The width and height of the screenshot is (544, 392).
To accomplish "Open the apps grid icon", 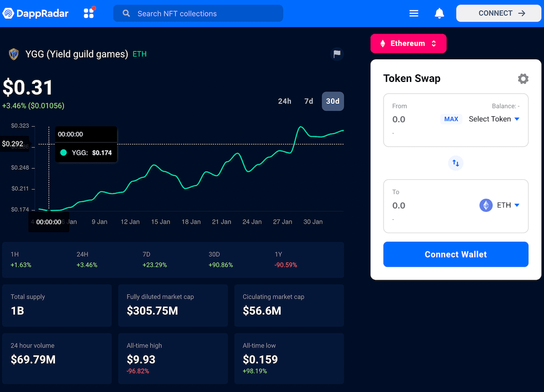I will click(89, 13).
